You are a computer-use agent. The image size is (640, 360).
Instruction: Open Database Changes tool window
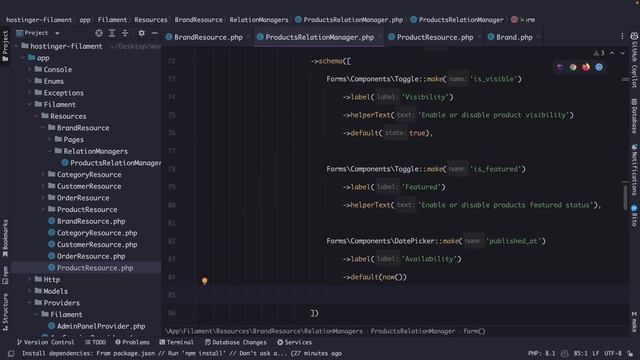236,342
